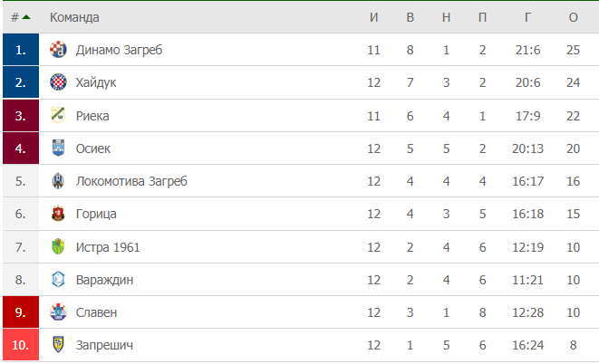Click the red position 10 badge

pyautogui.click(x=20, y=345)
